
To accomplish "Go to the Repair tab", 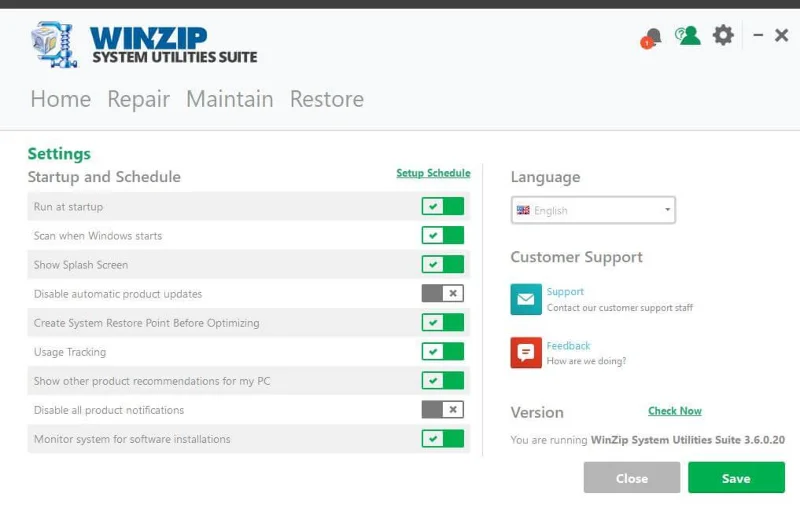I will (x=139, y=99).
